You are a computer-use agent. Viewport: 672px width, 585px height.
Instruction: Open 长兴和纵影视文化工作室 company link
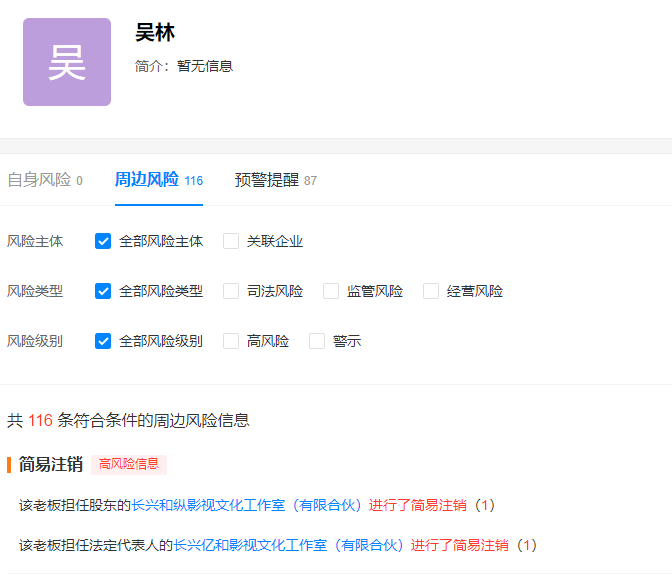point(249,505)
